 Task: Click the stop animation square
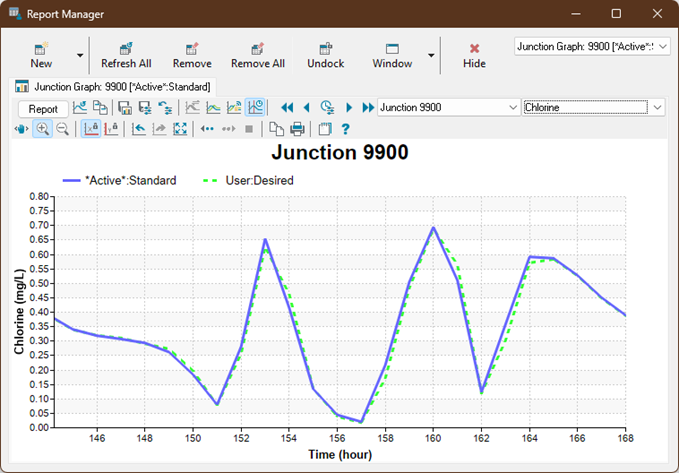pos(249,129)
